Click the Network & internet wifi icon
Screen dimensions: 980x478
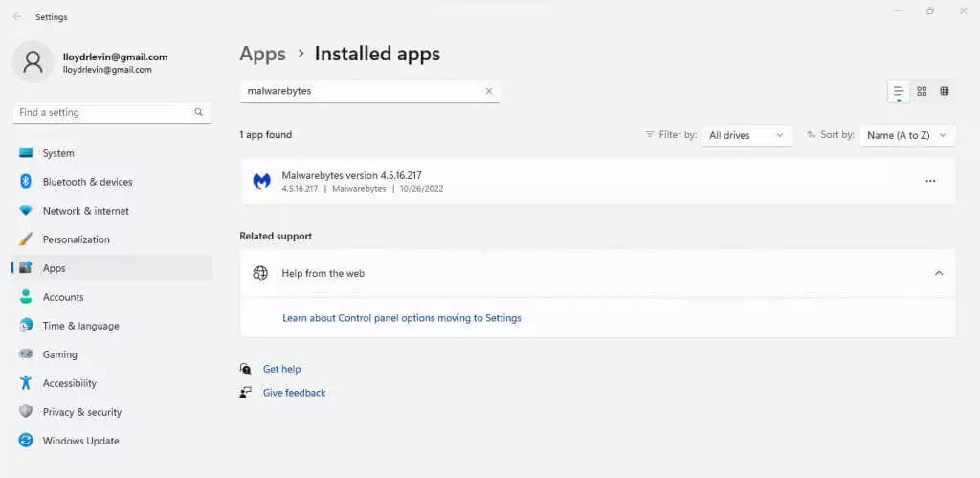(x=26, y=211)
